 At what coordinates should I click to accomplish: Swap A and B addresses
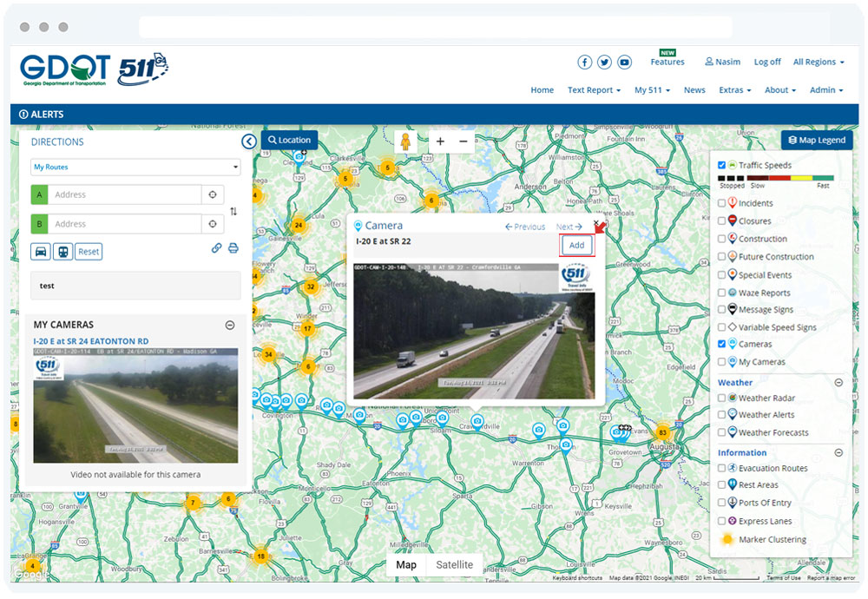point(233,211)
